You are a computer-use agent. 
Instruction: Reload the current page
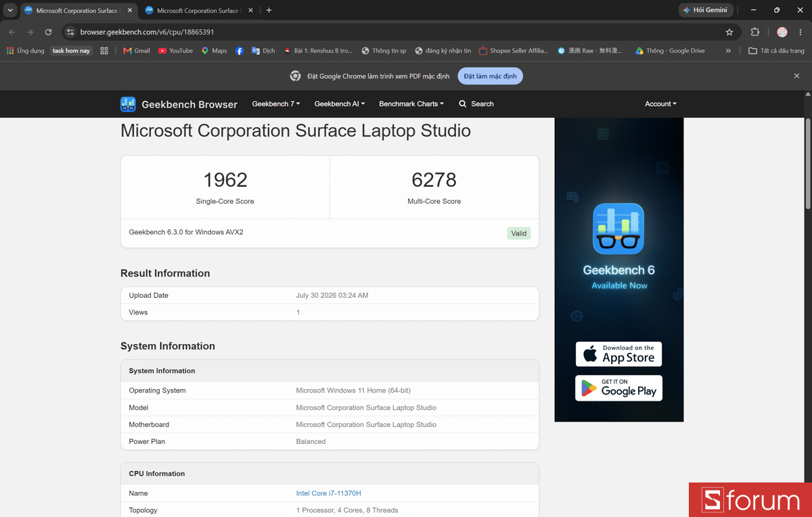point(48,32)
